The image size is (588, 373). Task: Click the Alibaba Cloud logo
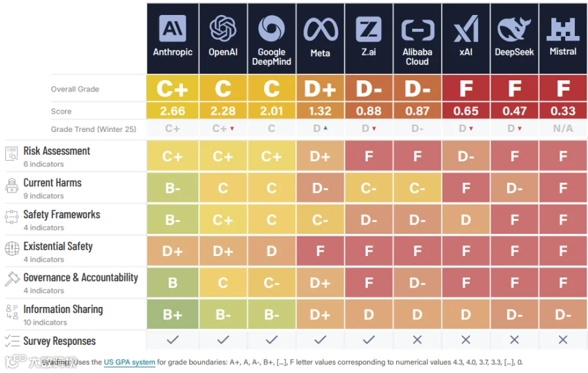point(417,30)
